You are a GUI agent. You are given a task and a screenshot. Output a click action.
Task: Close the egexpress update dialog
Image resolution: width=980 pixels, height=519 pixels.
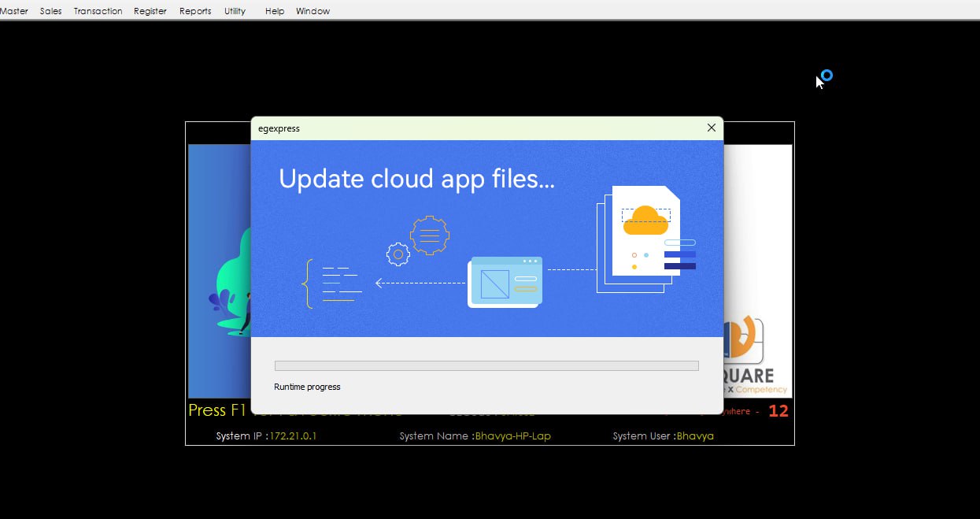click(712, 128)
